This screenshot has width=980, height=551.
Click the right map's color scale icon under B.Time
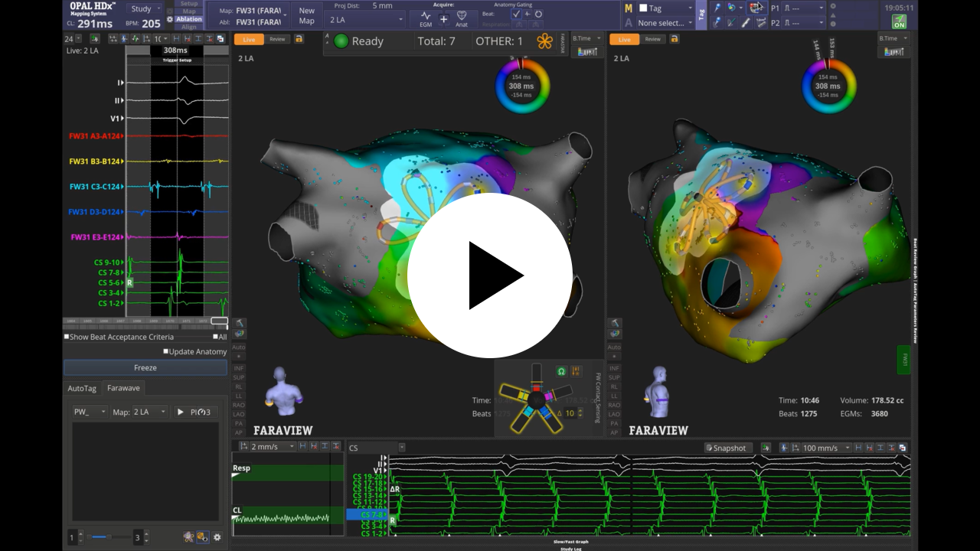coord(893,51)
